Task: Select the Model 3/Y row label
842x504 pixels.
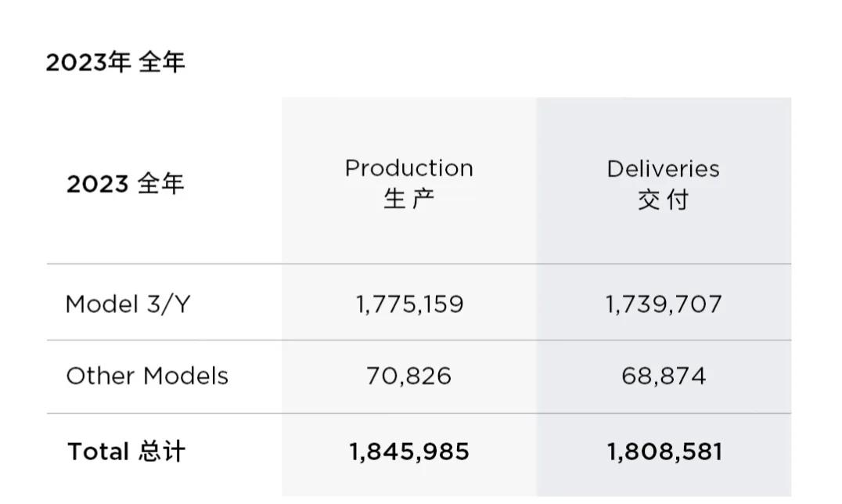Action: pos(128,304)
